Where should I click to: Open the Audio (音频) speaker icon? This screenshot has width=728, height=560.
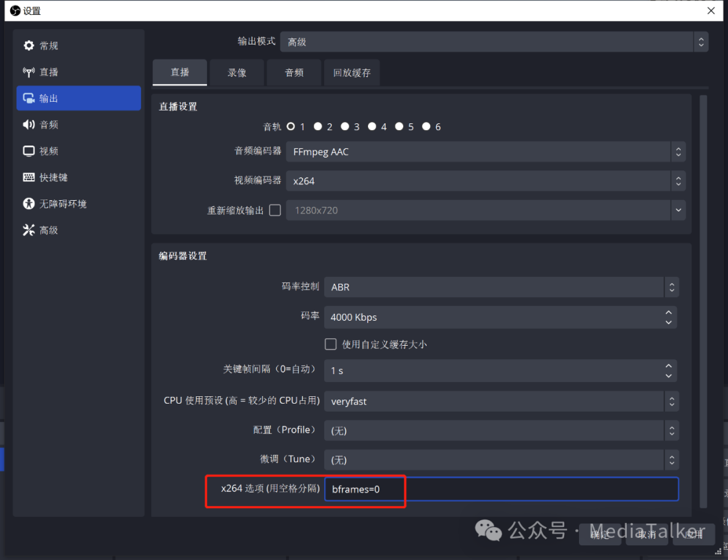[28, 125]
